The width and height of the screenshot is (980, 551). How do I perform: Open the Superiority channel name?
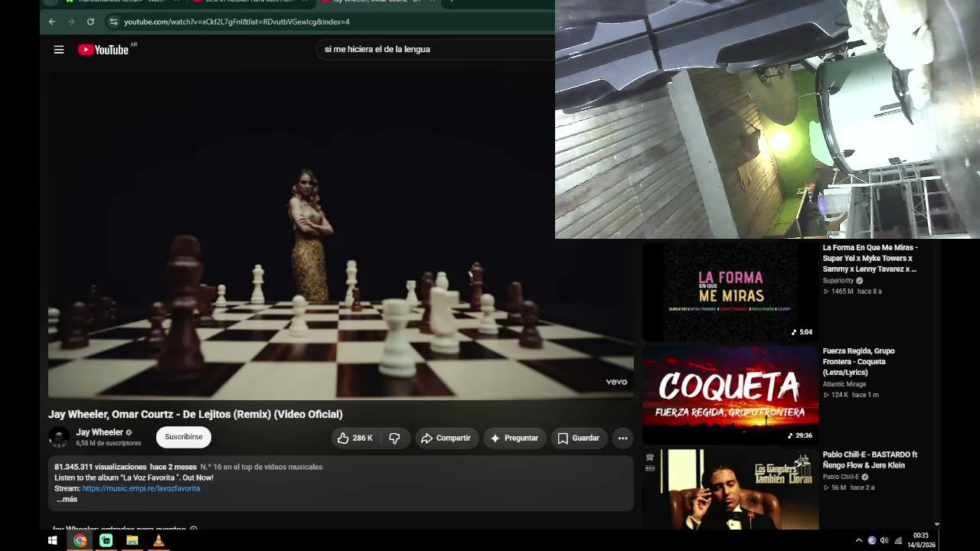click(838, 281)
